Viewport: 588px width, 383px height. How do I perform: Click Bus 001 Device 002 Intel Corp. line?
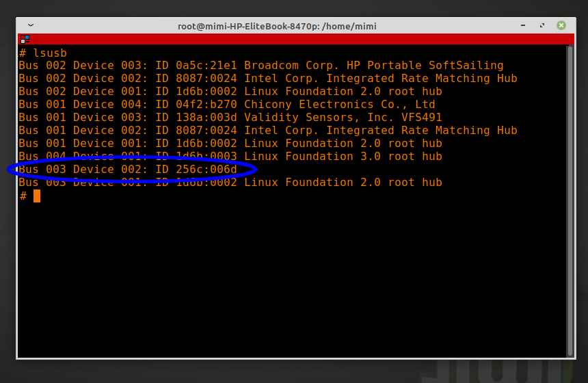tap(268, 130)
